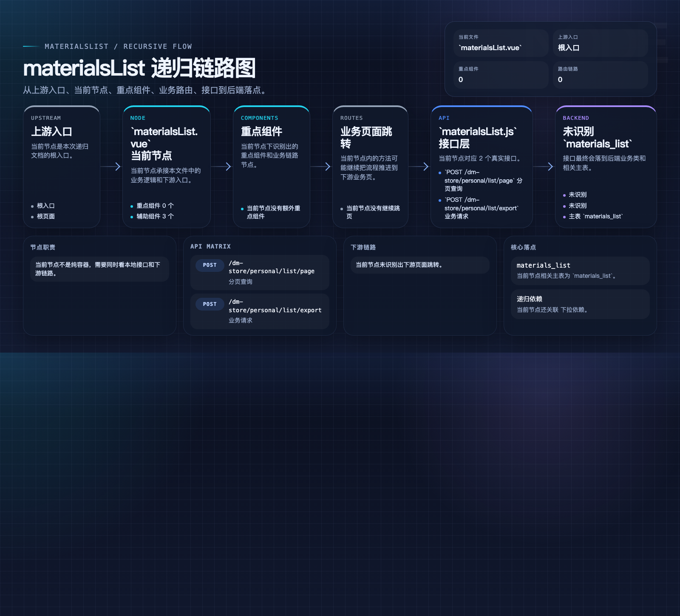
Task: Click the MATERIALSLIST / RECURSIVE FLOW breadcrumb label
Action: 118,46
